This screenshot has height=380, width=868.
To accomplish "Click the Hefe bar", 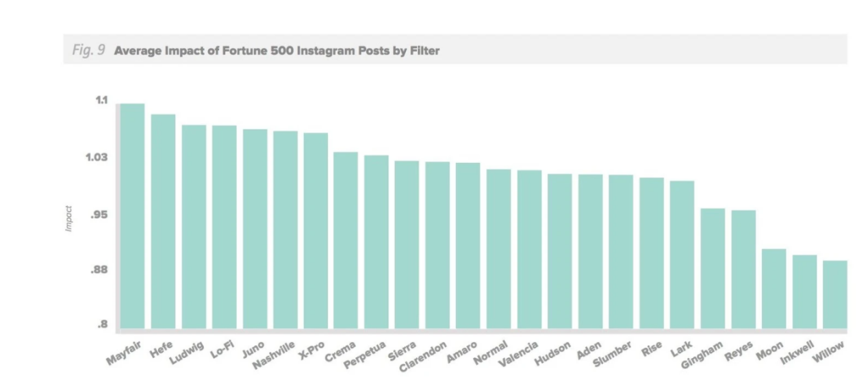I will (x=163, y=221).
